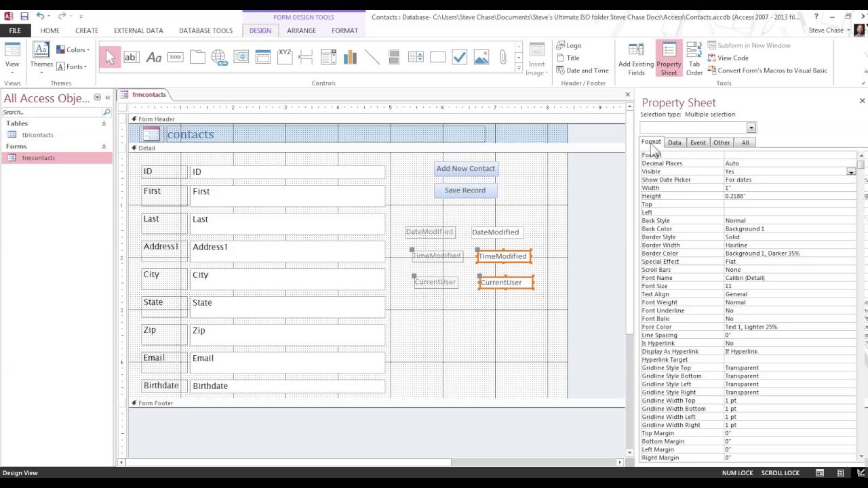Switch to the ARRANGE ribbon tab
868x488 pixels.
(302, 30)
